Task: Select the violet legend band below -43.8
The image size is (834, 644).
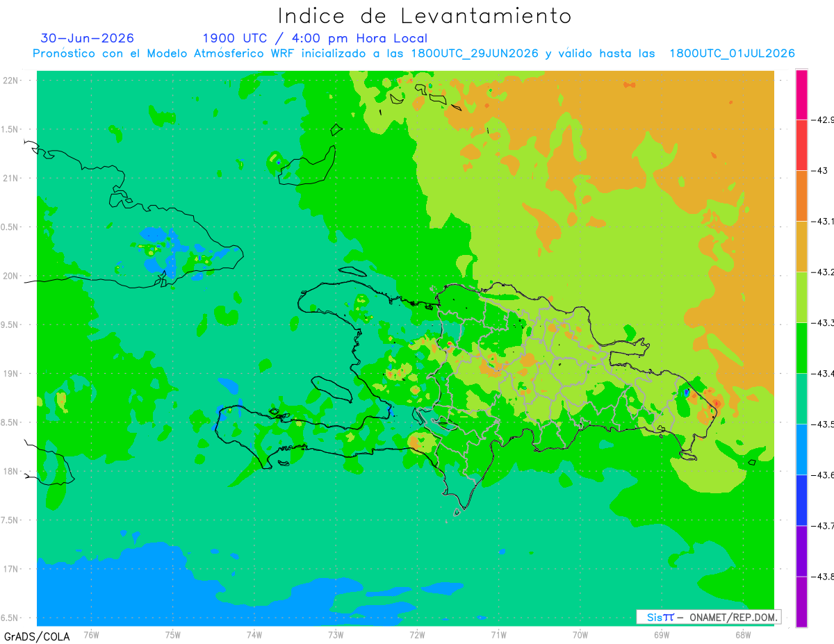Action: (801, 602)
